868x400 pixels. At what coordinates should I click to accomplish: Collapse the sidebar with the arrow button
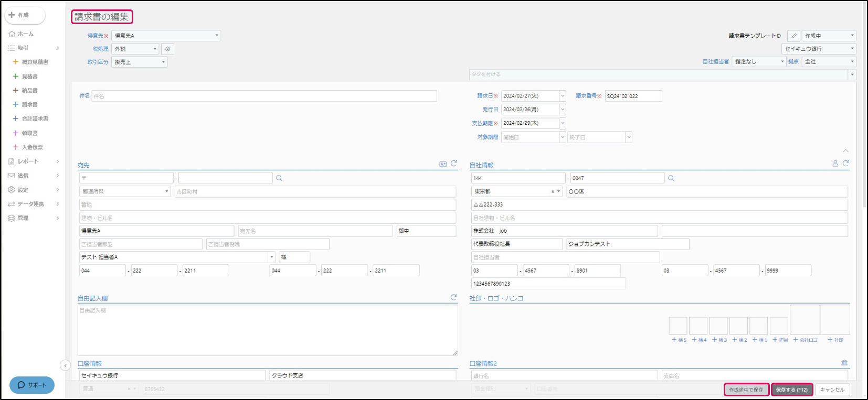click(x=65, y=365)
